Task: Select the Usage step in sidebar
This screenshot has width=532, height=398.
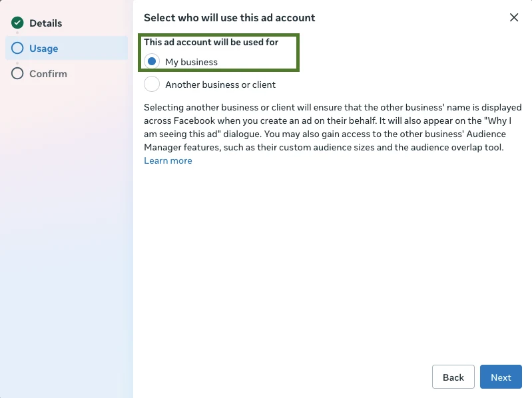Action: [67, 48]
